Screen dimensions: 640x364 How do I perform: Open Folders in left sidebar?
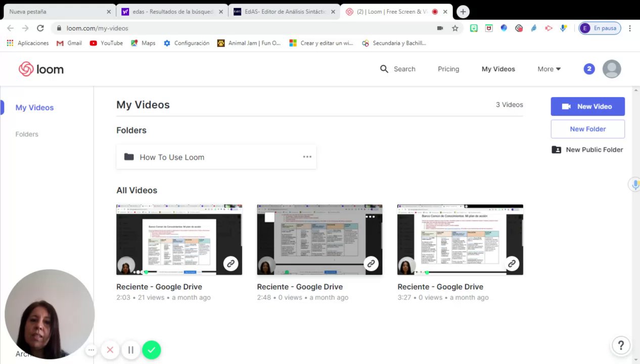pyautogui.click(x=27, y=134)
